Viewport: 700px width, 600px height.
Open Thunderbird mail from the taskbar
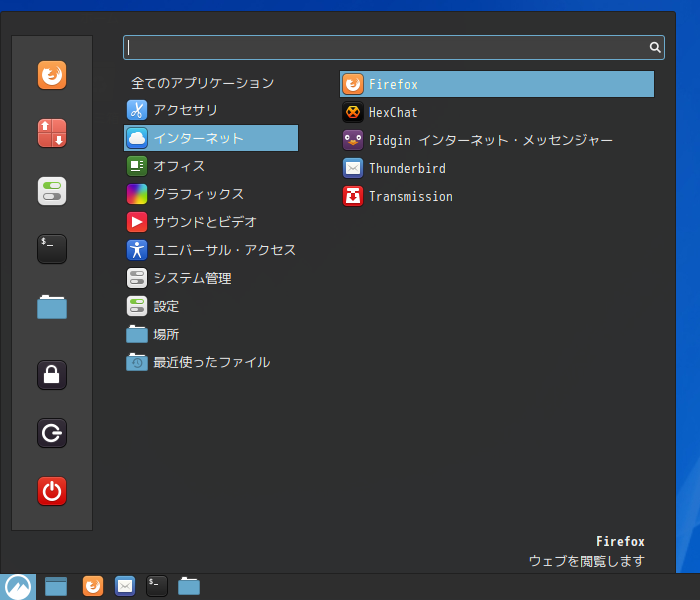coord(125,586)
